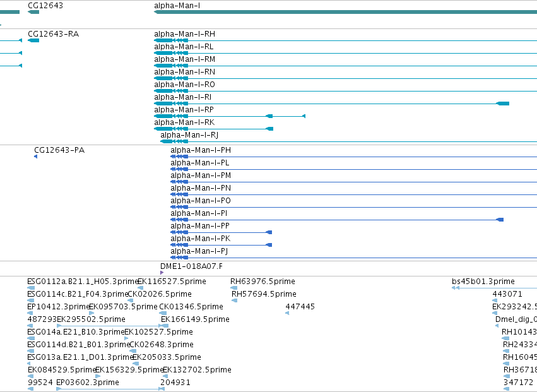Click the right-end CDS block of alpha-Man-I-PP

click(x=269, y=232)
